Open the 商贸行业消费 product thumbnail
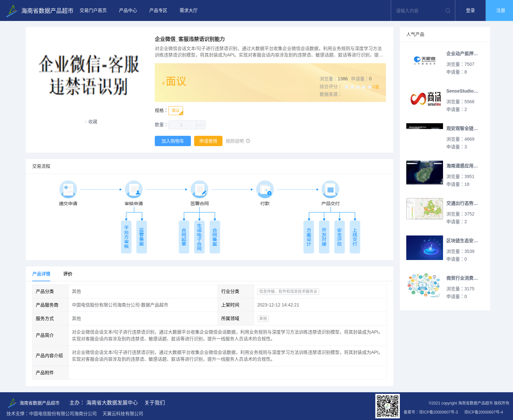The width and height of the screenshot is (513, 420). pos(425,285)
